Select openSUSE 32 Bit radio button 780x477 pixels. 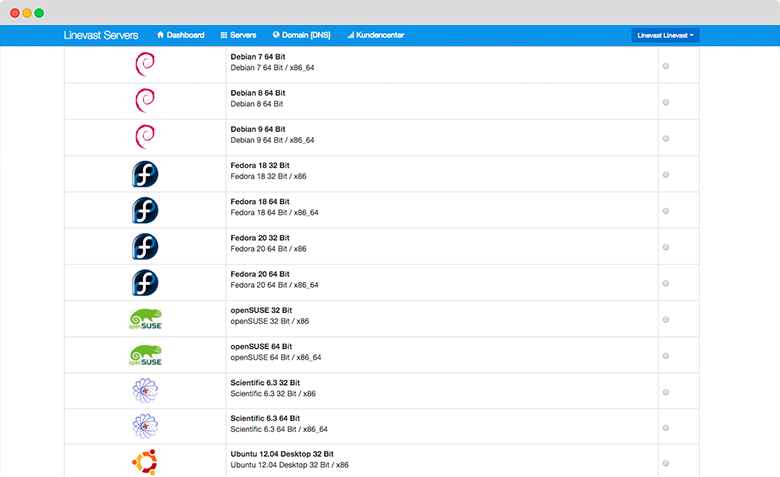point(666,320)
